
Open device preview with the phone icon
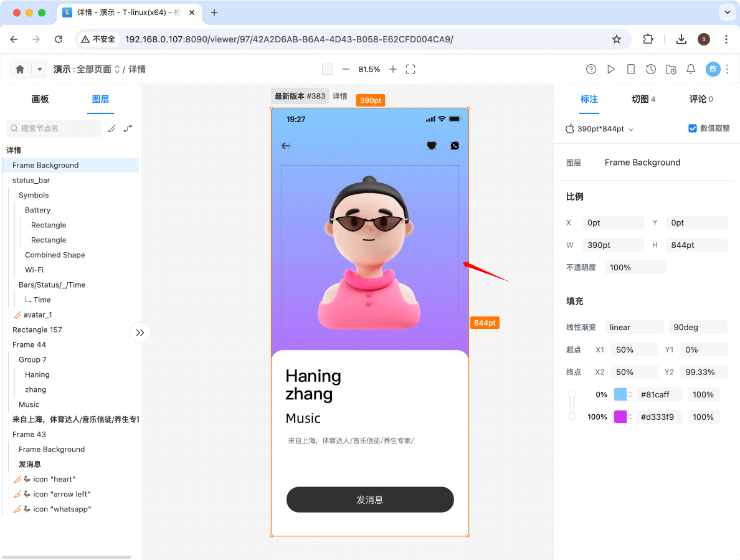point(631,69)
